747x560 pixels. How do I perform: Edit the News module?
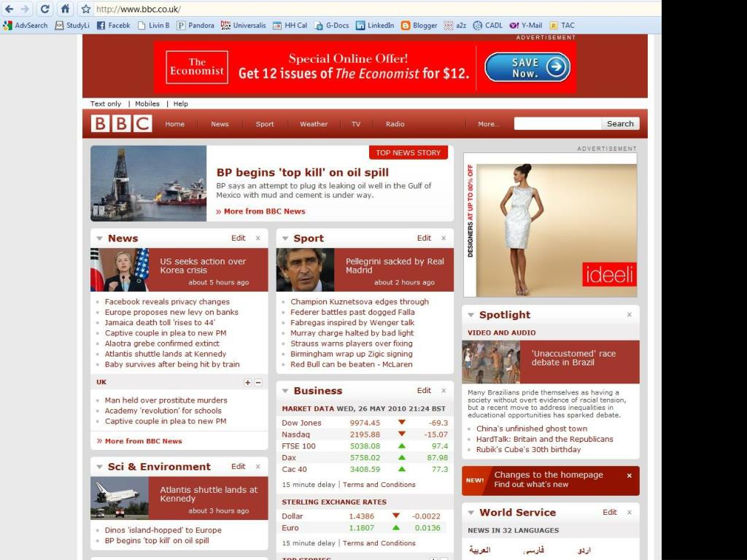pyautogui.click(x=239, y=238)
